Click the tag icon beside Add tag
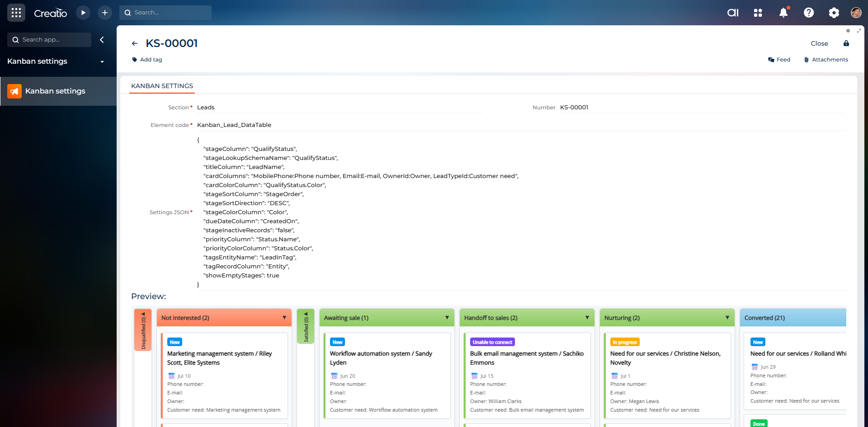868x427 pixels. pos(135,60)
